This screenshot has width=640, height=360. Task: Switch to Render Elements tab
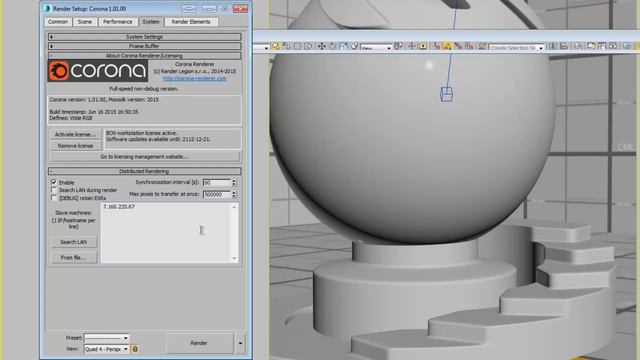[191, 22]
